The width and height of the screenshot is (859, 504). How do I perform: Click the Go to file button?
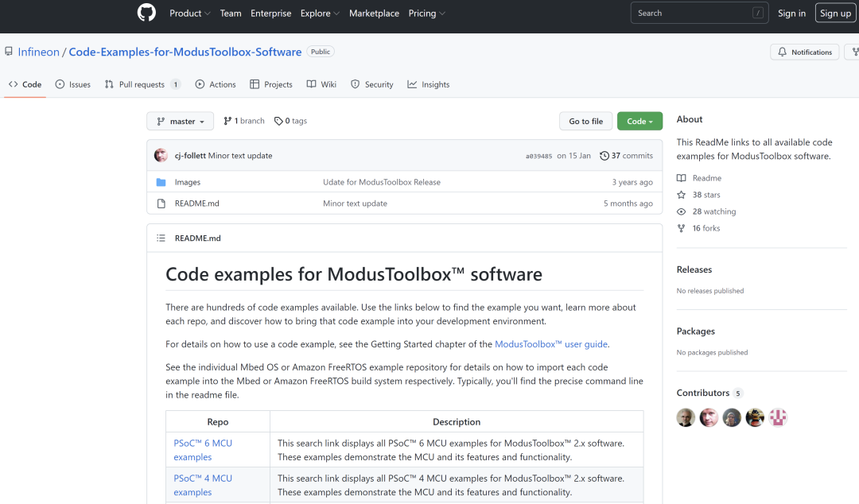coord(585,120)
